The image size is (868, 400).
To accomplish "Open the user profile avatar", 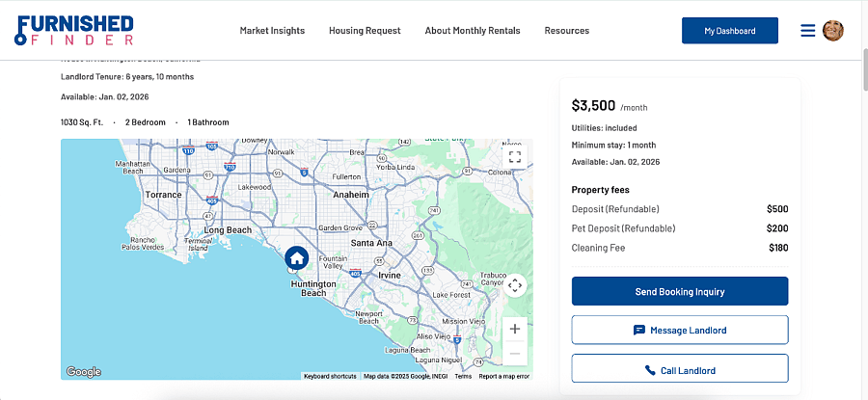I will [x=833, y=31].
